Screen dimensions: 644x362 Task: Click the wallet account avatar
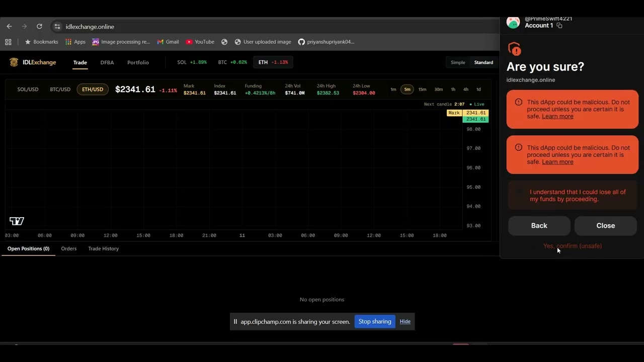(513, 23)
